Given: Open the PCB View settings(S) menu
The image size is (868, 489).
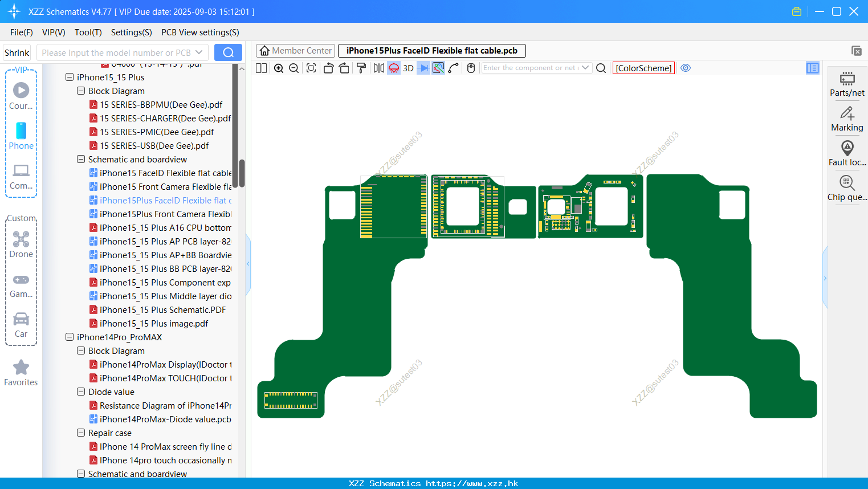Looking at the screenshot, I should (200, 32).
